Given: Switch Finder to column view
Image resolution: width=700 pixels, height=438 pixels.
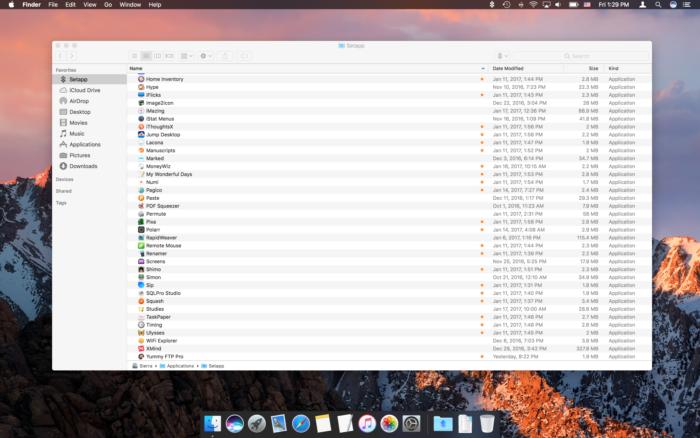Looking at the screenshot, I should coord(158,56).
